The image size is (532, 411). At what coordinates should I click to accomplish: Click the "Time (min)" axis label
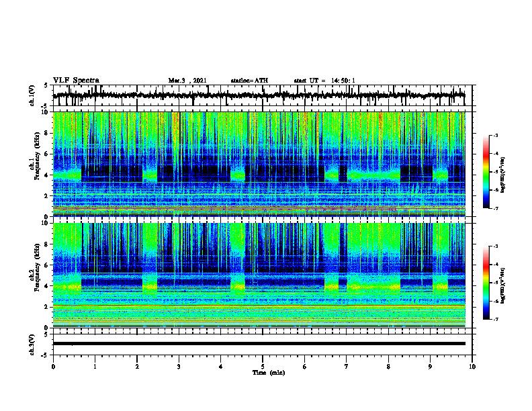(x=269, y=373)
